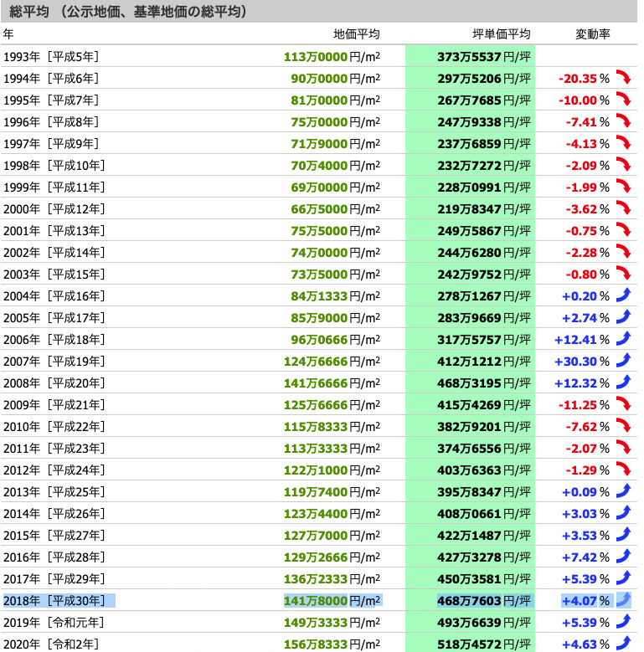Click the red down arrow in 1995年 row
The image size is (644, 652).
623,100
